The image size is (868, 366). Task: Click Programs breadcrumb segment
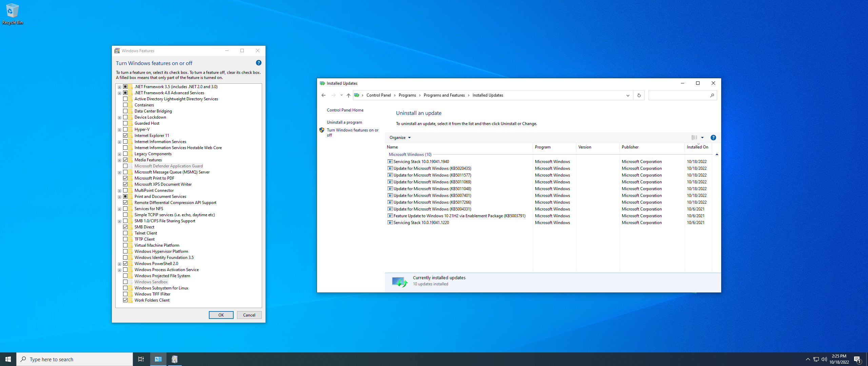click(407, 95)
